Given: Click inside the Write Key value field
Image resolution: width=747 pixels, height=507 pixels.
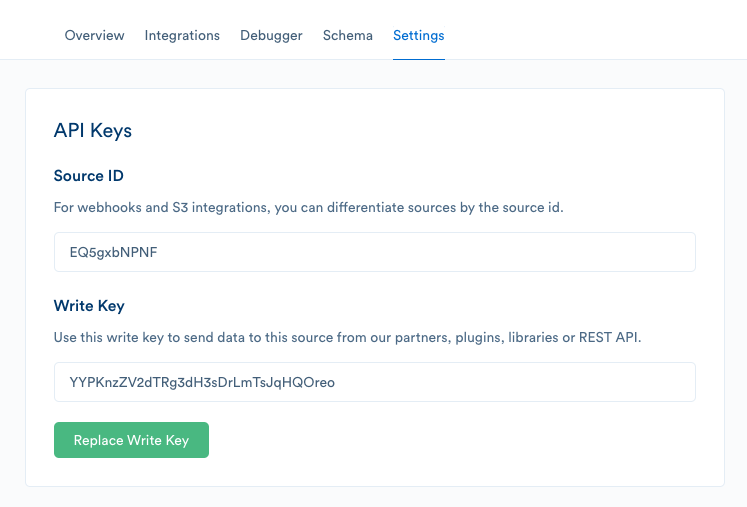Looking at the screenshot, I should tap(374, 382).
